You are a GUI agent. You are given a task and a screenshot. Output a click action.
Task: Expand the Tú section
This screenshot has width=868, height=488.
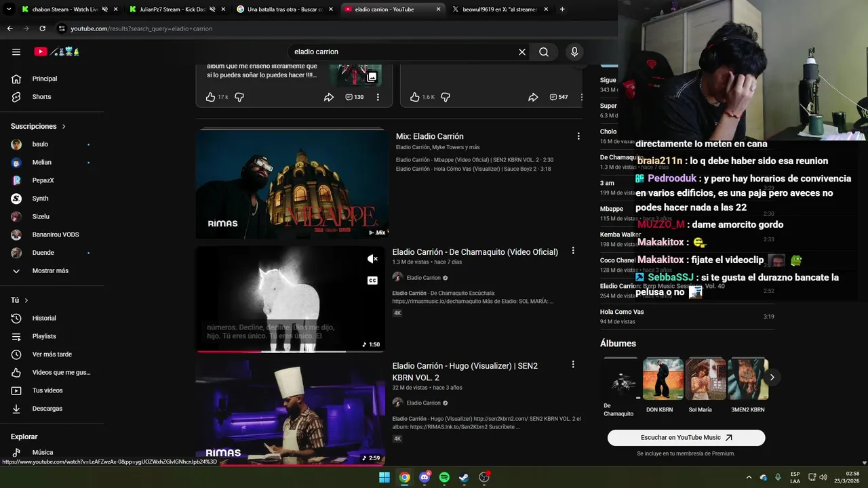(20, 300)
